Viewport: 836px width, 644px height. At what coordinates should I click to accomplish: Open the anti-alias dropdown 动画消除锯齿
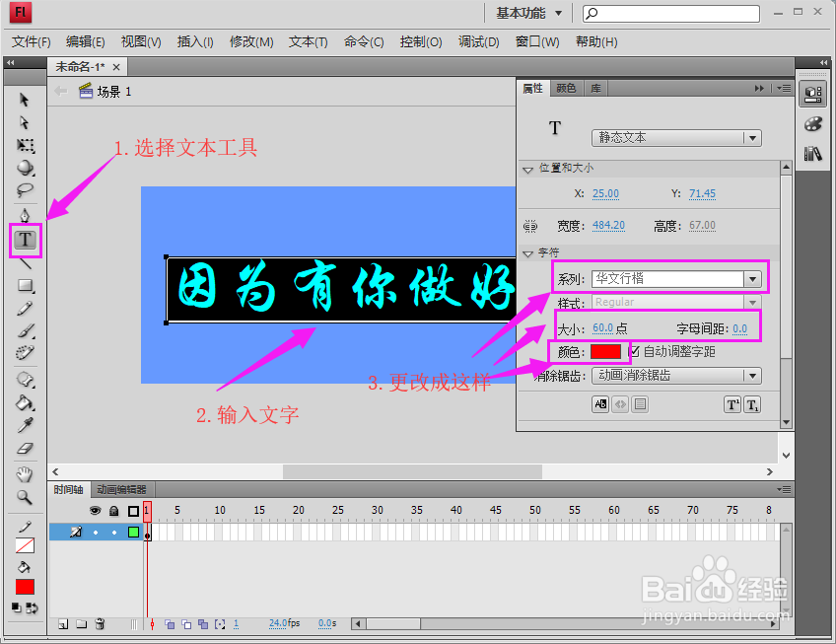coord(676,376)
